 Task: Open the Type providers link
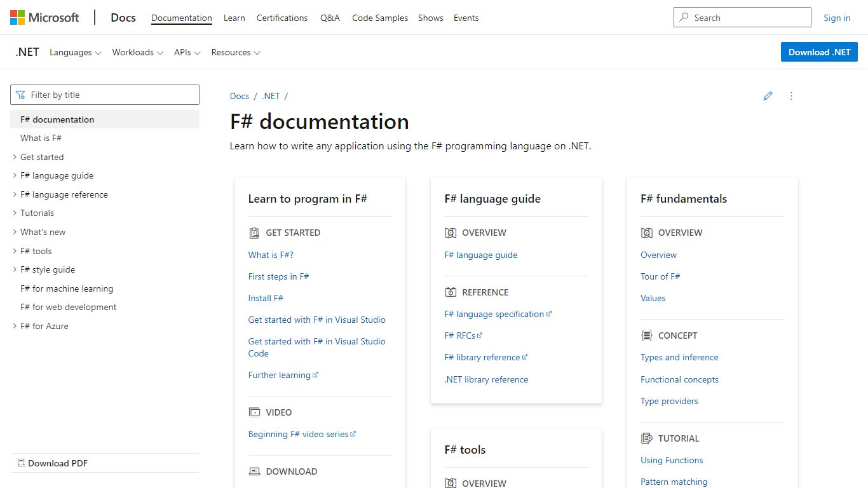click(669, 401)
